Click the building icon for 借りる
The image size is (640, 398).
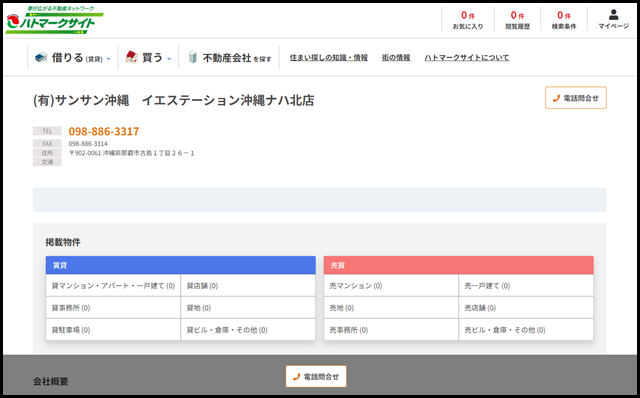[41, 58]
